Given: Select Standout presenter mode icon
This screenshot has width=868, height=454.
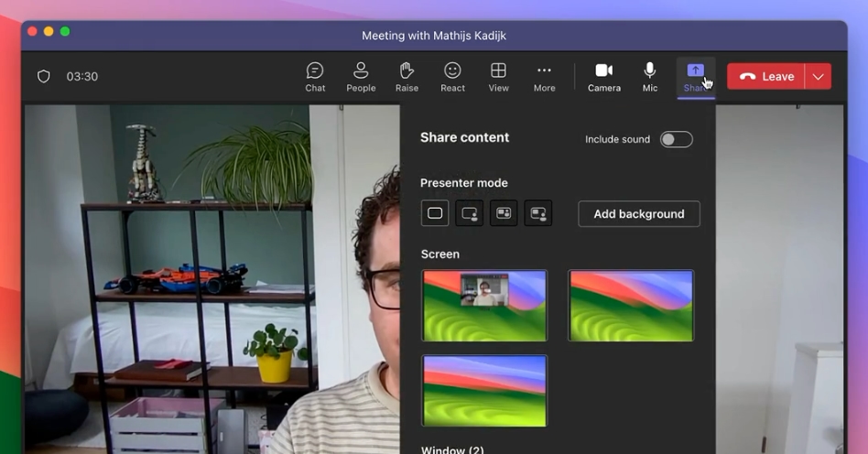Looking at the screenshot, I should (x=469, y=213).
